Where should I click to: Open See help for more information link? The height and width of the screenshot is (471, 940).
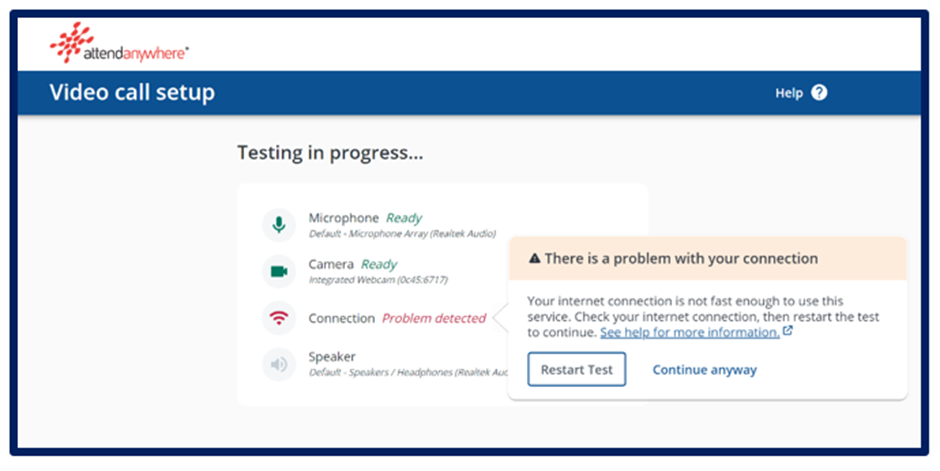pos(690,332)
